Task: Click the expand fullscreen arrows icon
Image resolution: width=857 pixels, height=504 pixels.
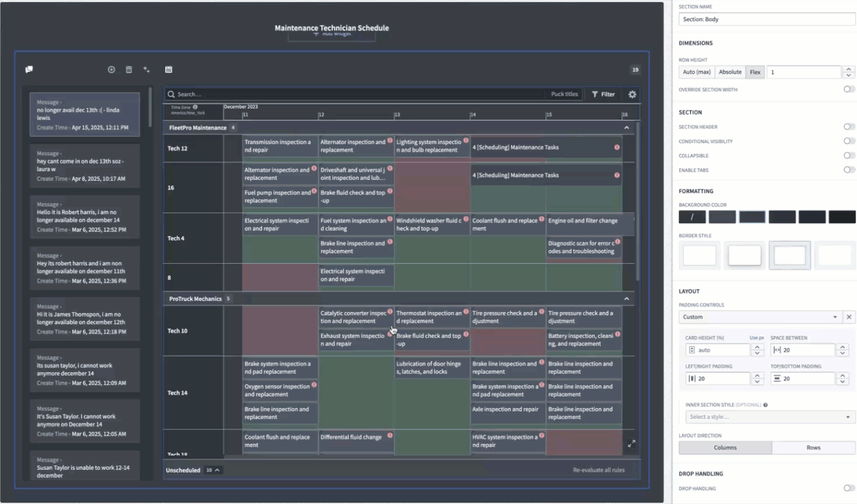Action: coord(632,443)
